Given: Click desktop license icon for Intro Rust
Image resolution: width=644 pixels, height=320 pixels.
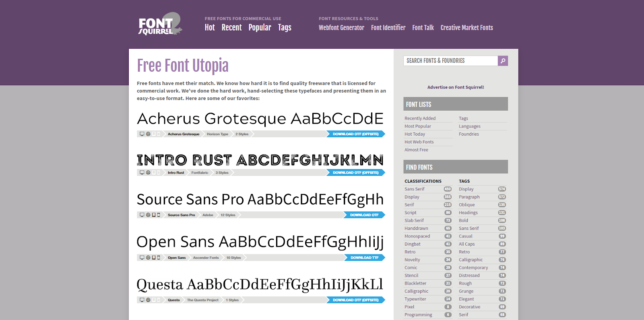Looking at the screenshot, I should 142,173.
